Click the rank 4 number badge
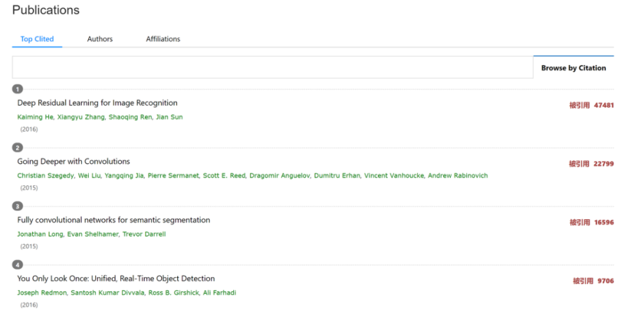Image resolution: width=644 pixels, height=317 pixels. 18,264
